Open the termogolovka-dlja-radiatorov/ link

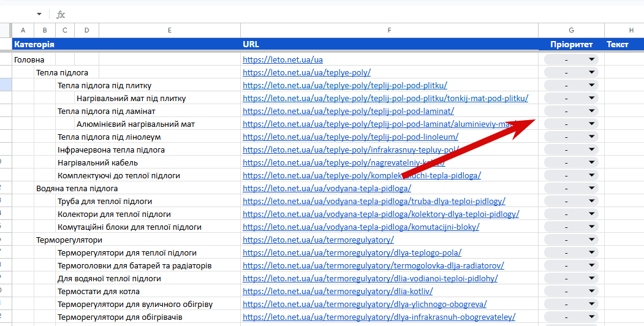point(373,266)
